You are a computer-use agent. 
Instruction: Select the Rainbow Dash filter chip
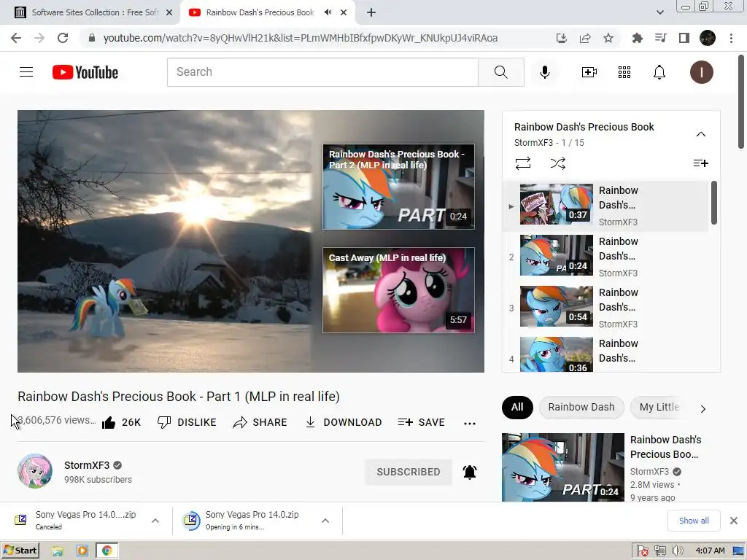click(581, 407)
